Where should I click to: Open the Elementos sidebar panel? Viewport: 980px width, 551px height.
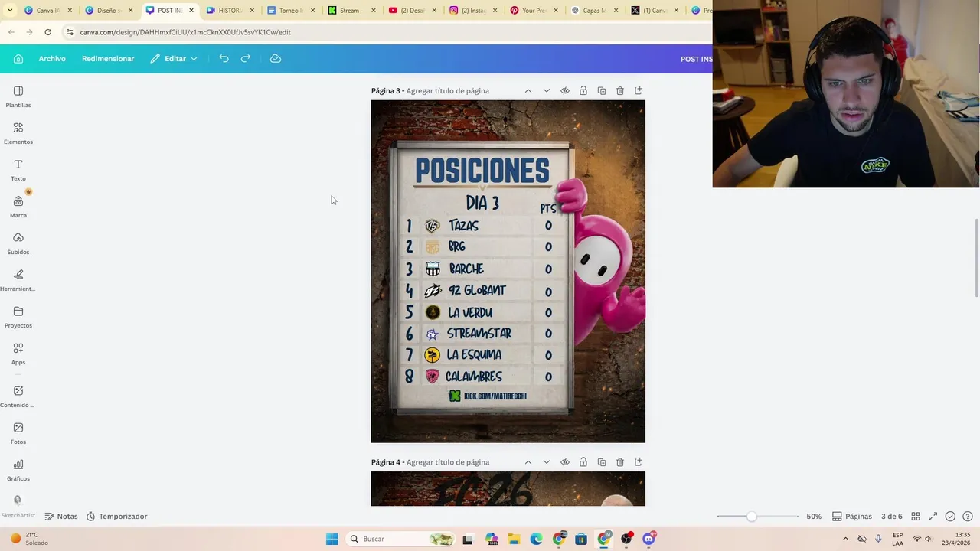(18, 133)
